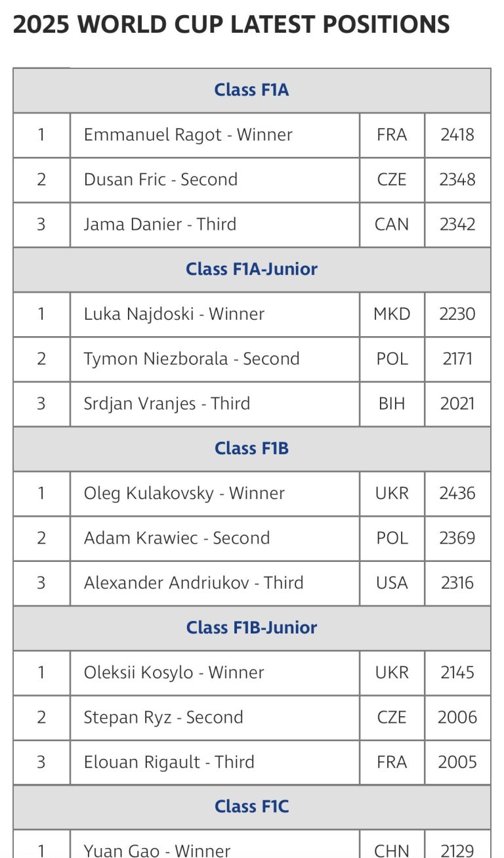Select the score 2436 cell
The image size is (504, 858).
coord(457,493)
